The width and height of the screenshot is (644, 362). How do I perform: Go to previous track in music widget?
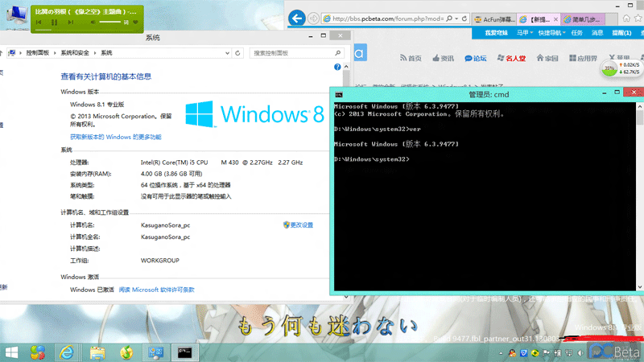click(x=39, y=23)
